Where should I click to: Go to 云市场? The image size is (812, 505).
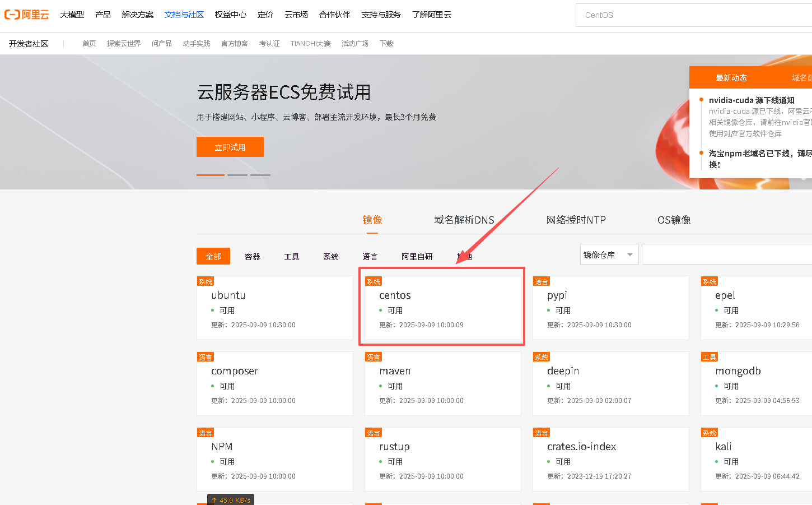[x=296, y=15]
